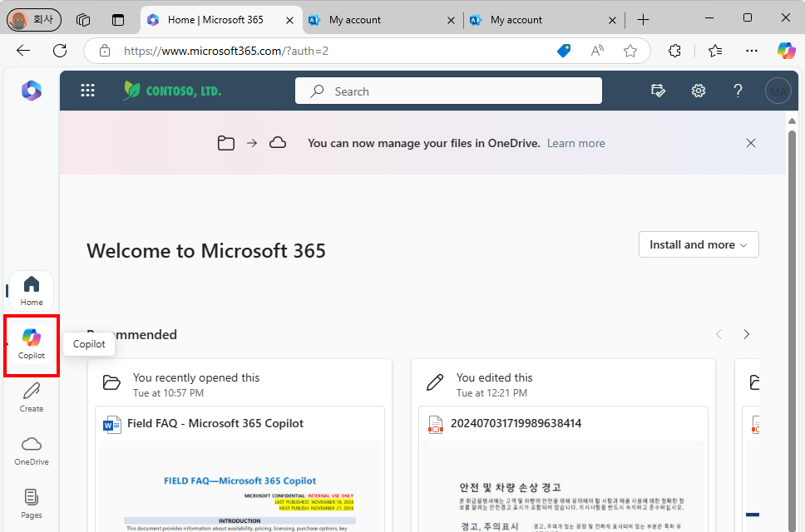Image resolution: width=805 pixels, height=532 pixels.
Task: Open the Field FAQ document preview thumbnail
Action: tap(240, 486)
